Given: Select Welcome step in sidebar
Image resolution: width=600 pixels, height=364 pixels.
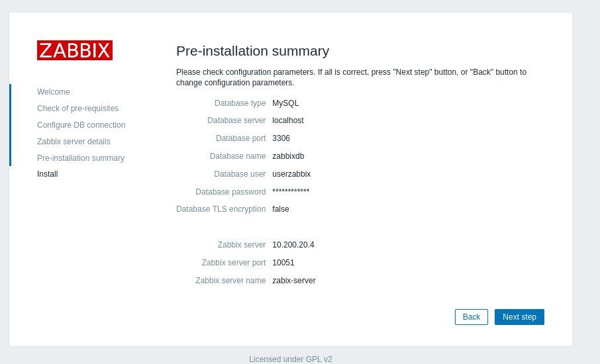Looking at the screenshot, I should (x=54, y=92).
